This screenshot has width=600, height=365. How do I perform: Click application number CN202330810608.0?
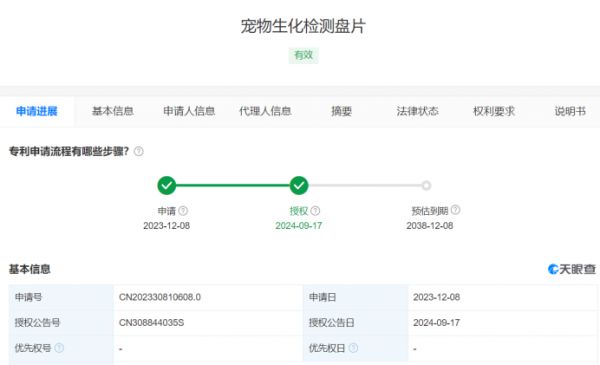pos(160,297)
